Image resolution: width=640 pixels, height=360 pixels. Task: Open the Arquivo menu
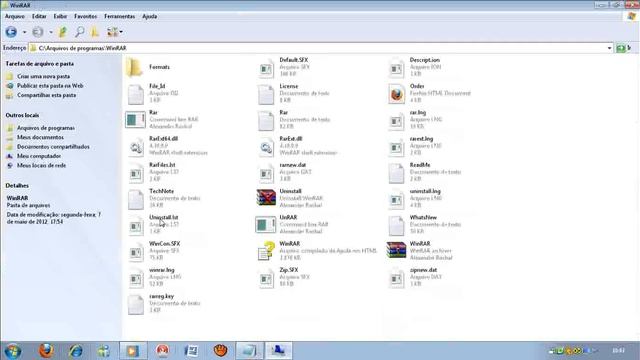click(15, 16)
